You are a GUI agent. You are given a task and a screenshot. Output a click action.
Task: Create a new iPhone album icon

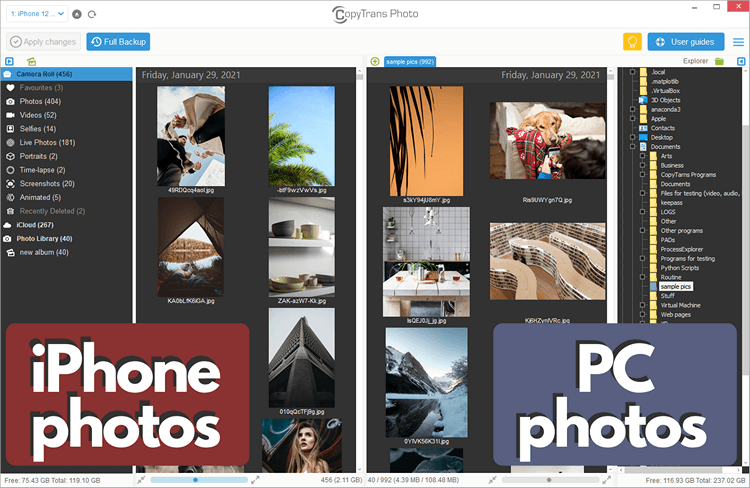[x=32, y=61]
